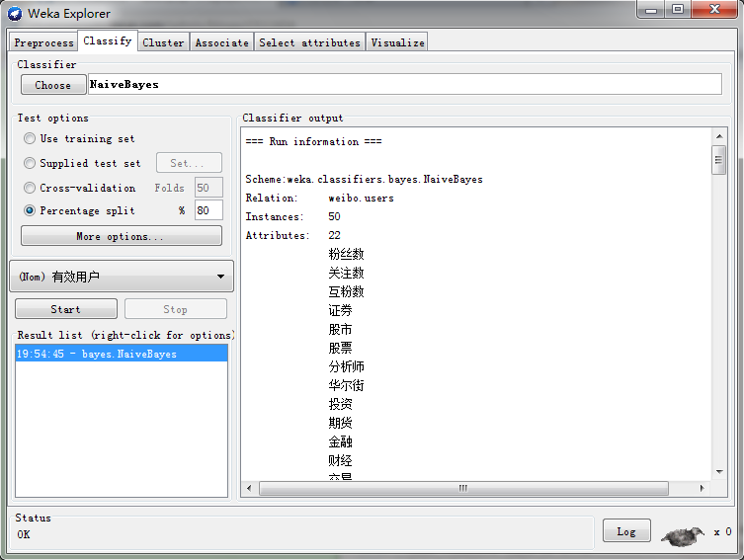Click the 粉丝数 attribute in output
Viewport: 744px width, 560px height.
[347, 254]
